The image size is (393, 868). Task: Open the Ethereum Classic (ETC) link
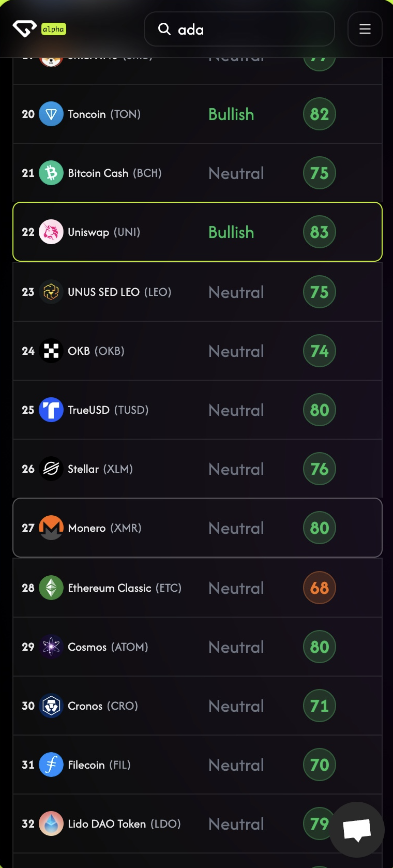pos(125,588)
